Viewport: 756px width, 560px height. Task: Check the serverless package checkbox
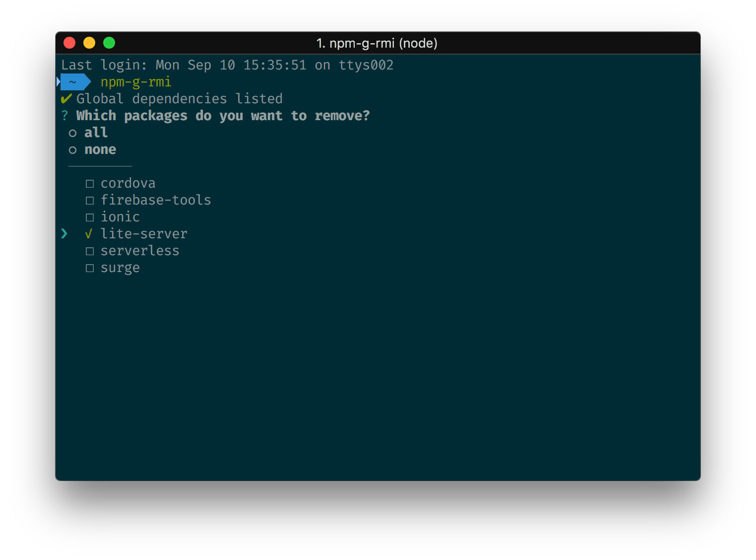click(90, 251)
